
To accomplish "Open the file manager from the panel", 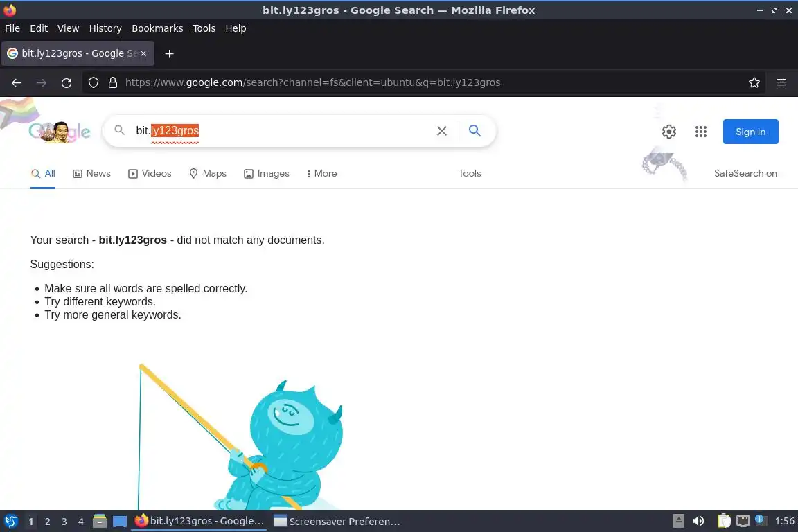I will (x=100, y=522).
